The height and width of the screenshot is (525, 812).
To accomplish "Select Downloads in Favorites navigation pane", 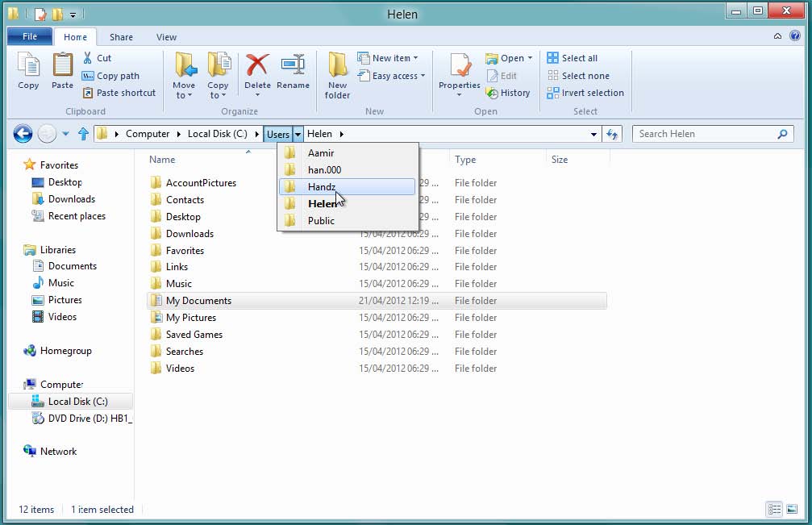I will (x=71, y=199).
